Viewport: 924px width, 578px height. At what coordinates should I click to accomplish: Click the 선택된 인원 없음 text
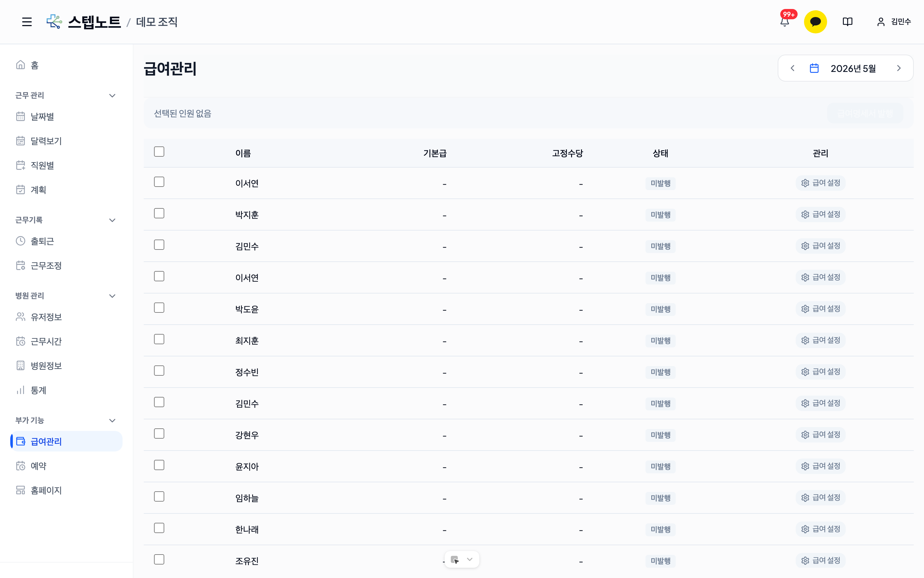[x=183, y=114]
